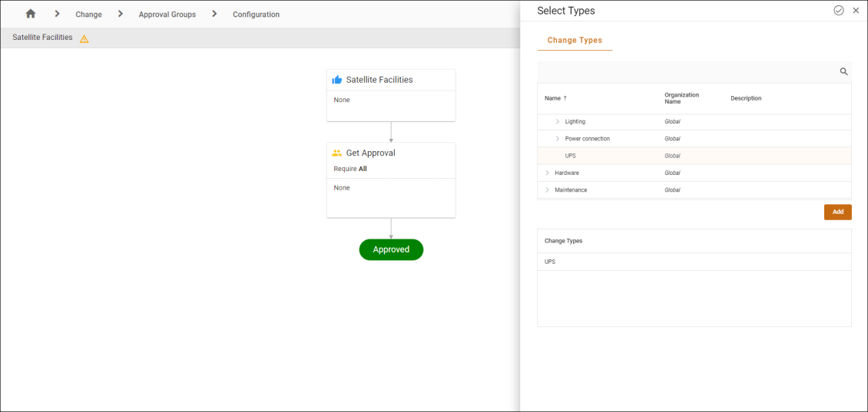Viewport: 868px width, 412px height.
Task: Expand the Lighting tree row
Action: coord(558,122)
